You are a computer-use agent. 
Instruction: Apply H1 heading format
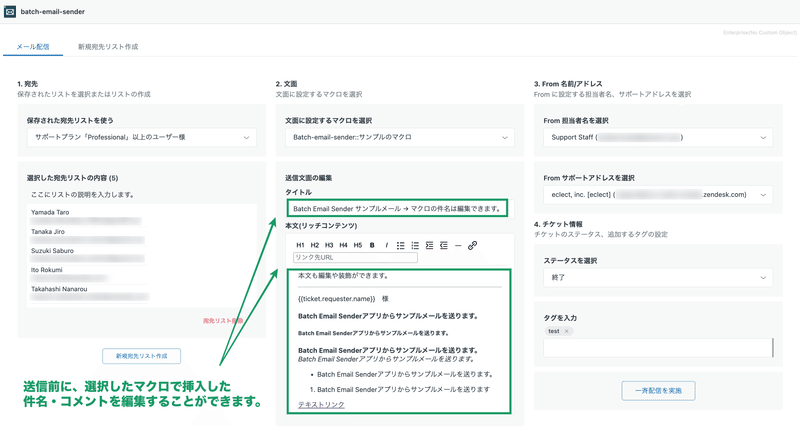(x=300, y=245)
